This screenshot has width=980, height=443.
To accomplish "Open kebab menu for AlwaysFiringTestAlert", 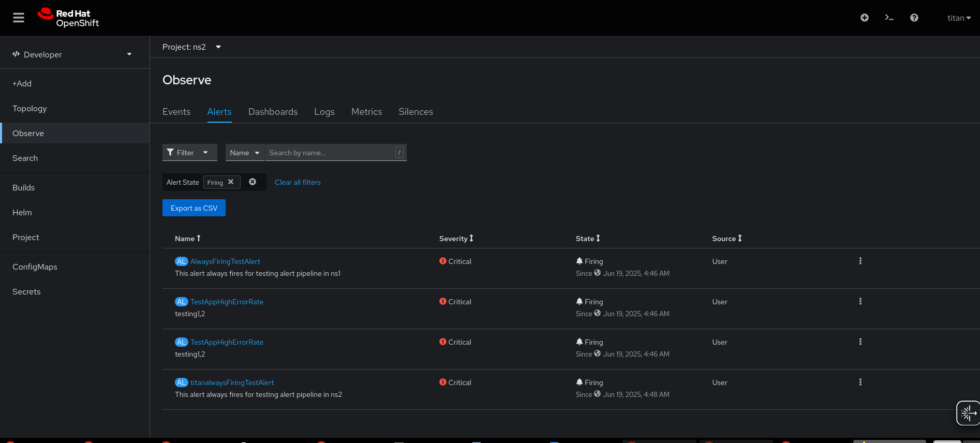I will [x=860, y=261].
